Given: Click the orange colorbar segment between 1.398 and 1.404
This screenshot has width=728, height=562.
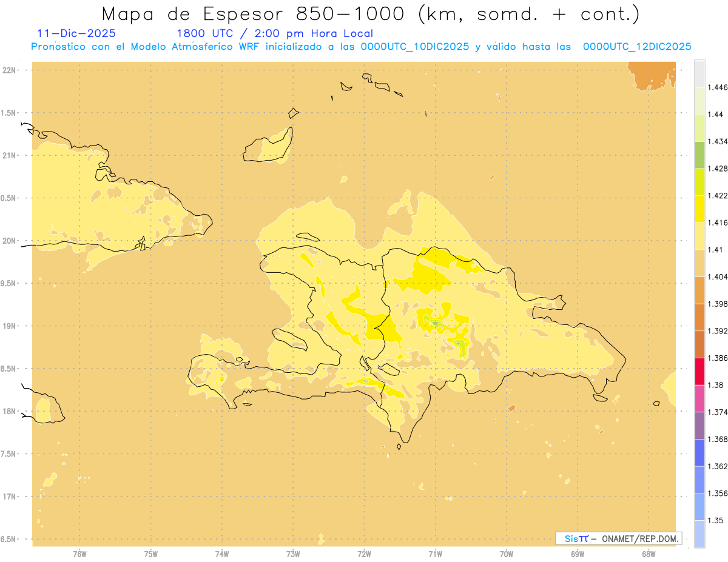Looking at the screenshot, I should pyautogui.click(x=699, y=290).
